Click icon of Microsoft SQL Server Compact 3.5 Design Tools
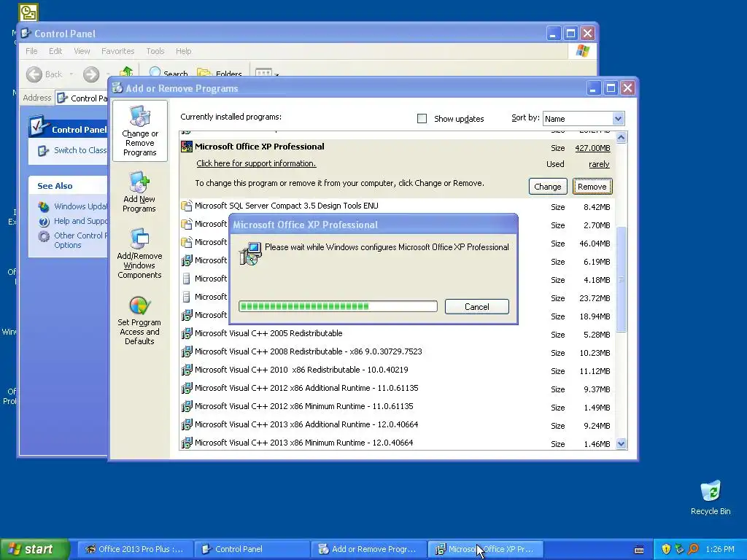This screenshot has width=747, height=560. 187,206
